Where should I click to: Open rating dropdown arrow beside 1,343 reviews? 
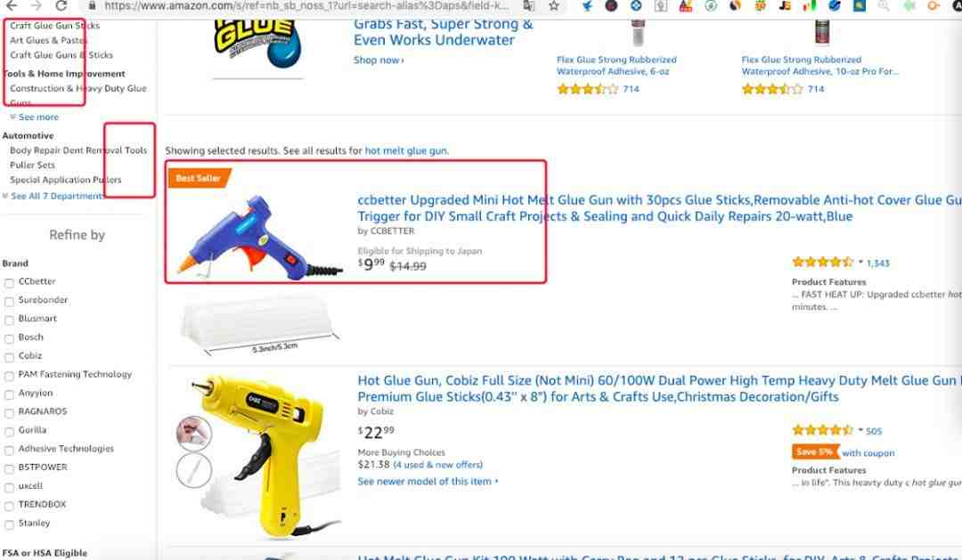[x=860, y=262]
